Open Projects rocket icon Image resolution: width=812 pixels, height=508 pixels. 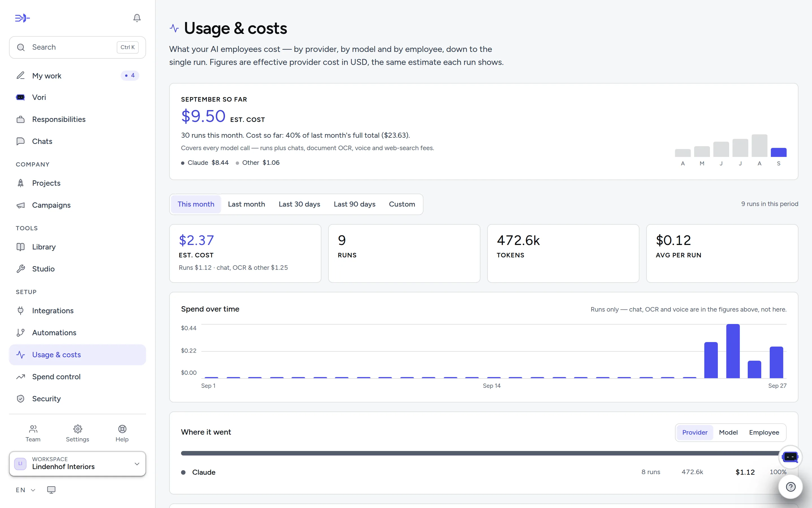tap(21, 183)
